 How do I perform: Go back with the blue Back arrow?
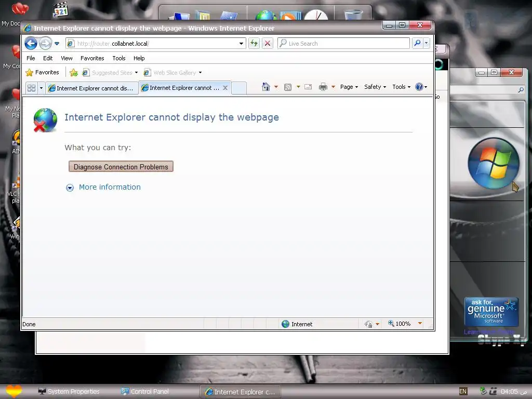[x=31, y=44]
